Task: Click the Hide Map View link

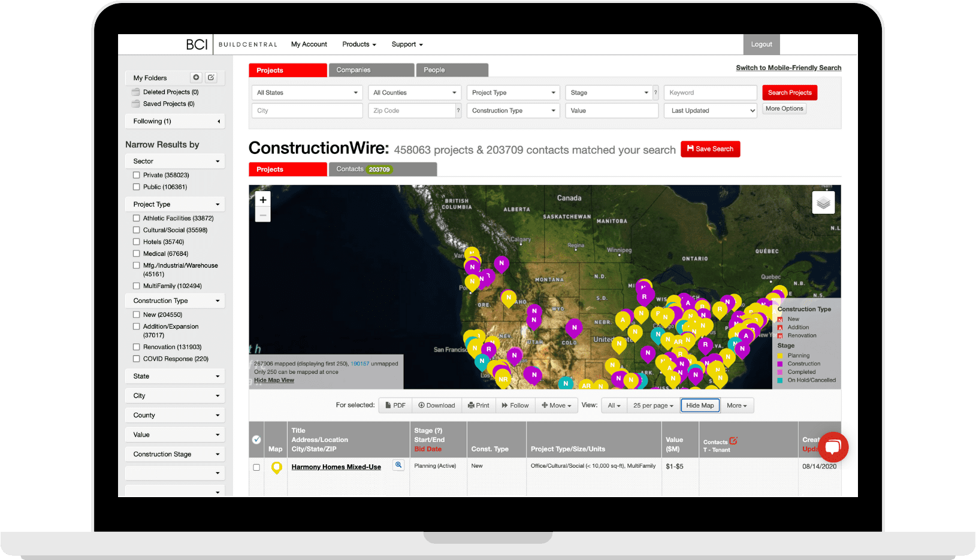Action: click(274, 380)
